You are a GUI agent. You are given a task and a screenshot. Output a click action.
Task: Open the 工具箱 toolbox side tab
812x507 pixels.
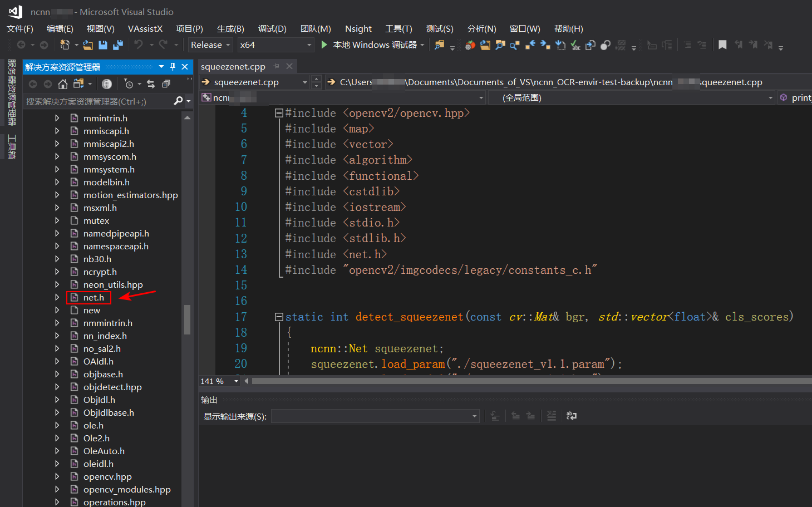pos(11,147)
